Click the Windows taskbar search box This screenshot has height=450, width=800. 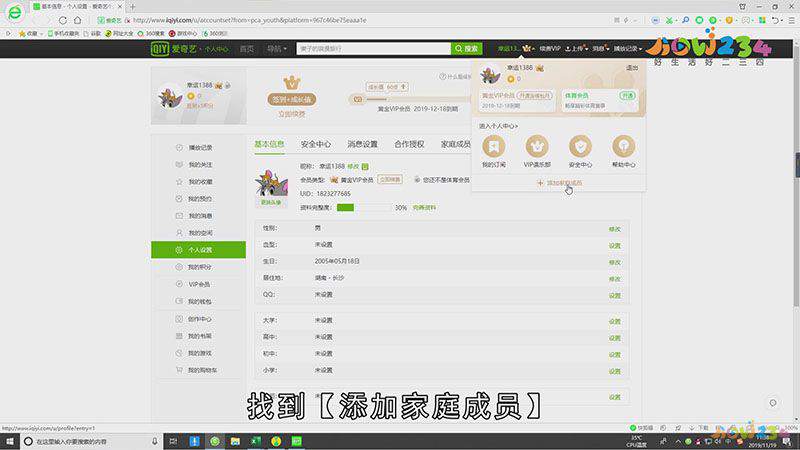pos(92,441)
